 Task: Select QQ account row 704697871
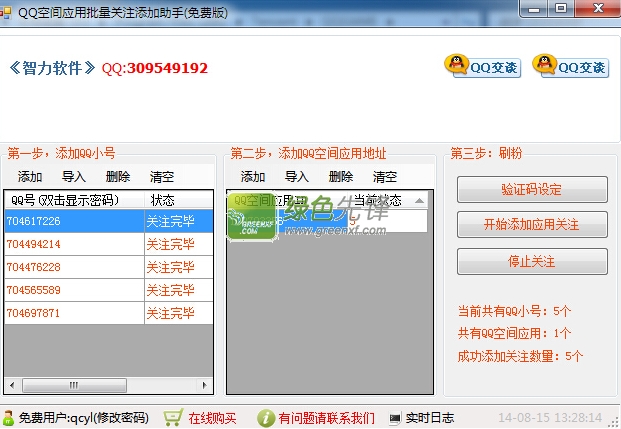pos(109,313)
